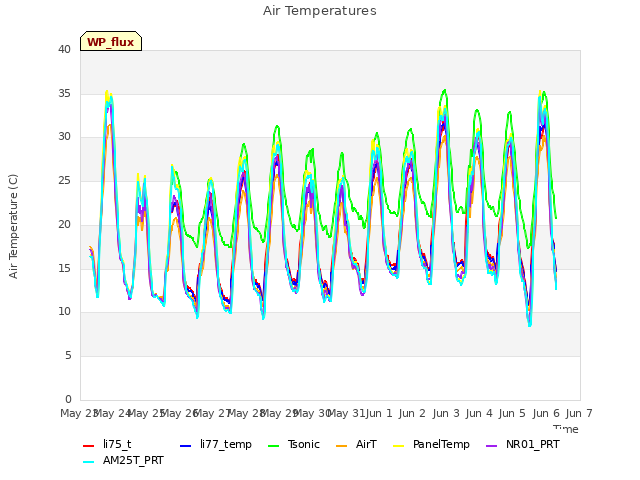Click the Jun 4 x-axis label
Image resolution: width=640 pixels, height=480 pixels.
coord(479,413)
